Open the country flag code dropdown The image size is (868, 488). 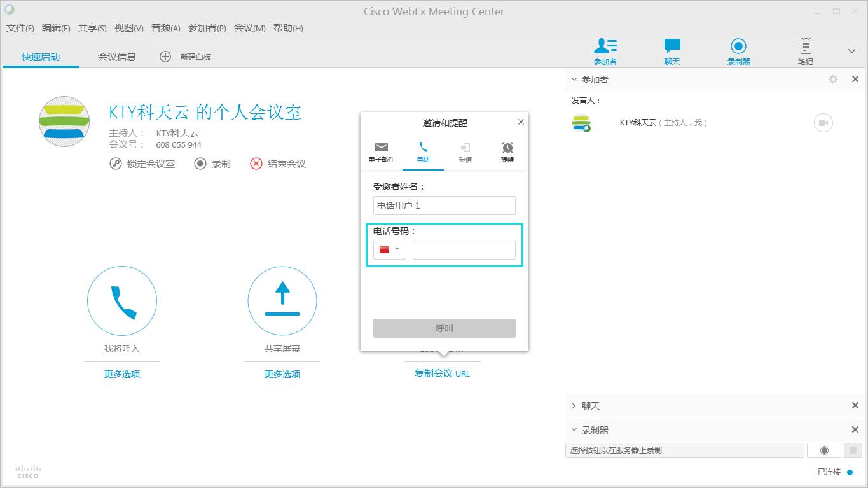click(390, 249)
